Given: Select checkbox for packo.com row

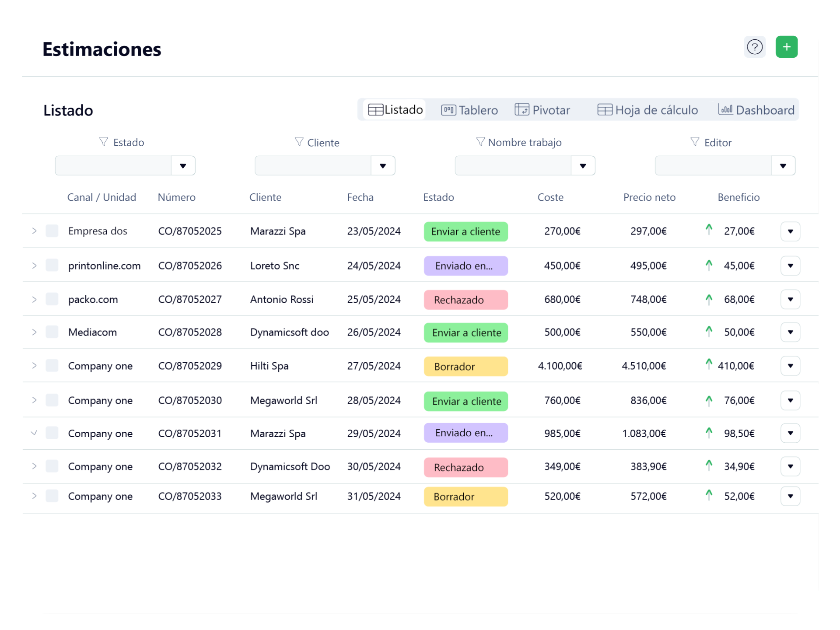Looking at the screenshot, I should (x=52, y=299).
